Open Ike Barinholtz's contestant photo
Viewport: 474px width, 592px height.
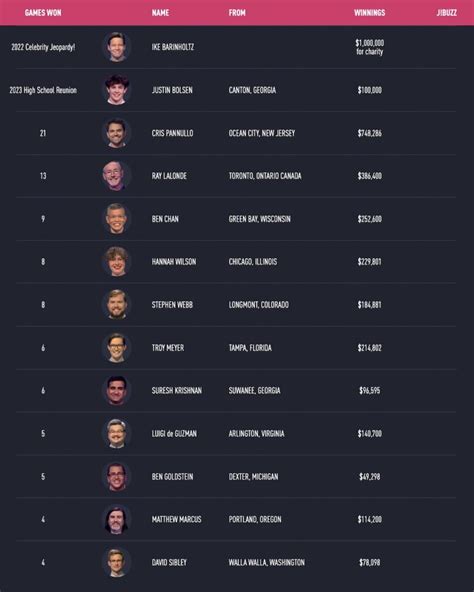(116, 47)
